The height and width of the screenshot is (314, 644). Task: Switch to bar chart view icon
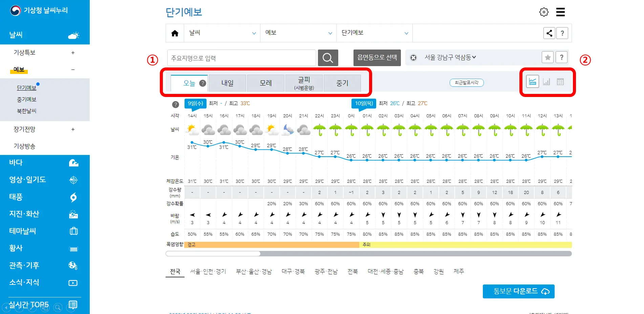coord(546,82)
